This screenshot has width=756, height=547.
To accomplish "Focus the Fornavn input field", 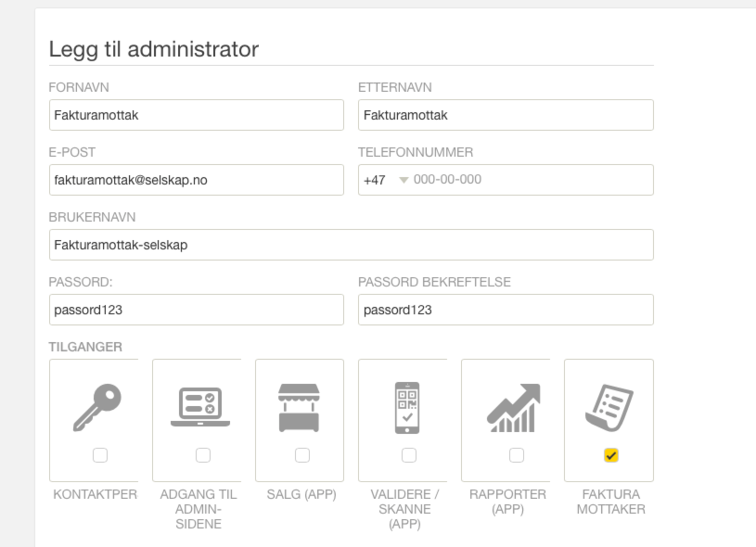I will 197,115.
